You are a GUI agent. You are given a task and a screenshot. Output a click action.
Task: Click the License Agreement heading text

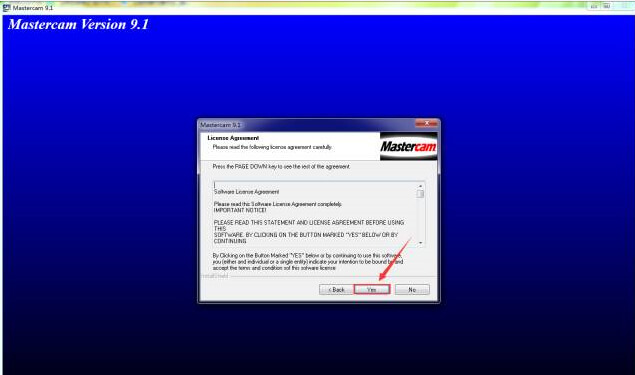click(x=233, y=138)
